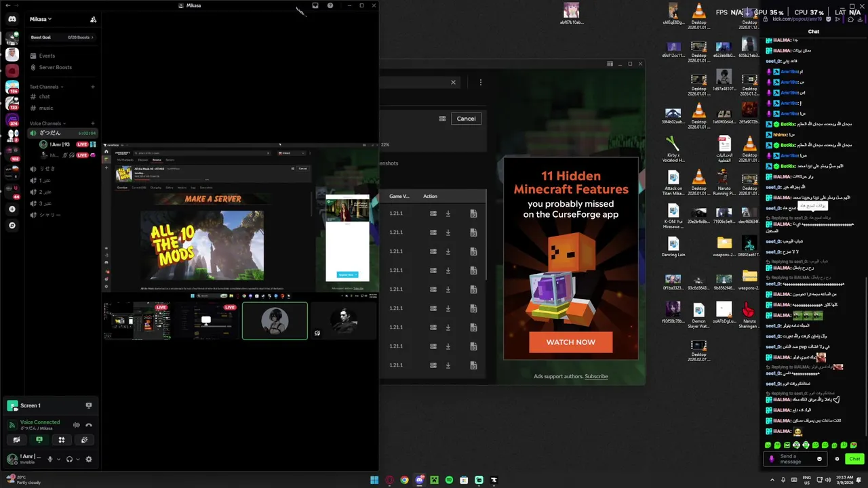
Task: Toggle noise suppression waveform icon
Action: (x=76, y=425)
